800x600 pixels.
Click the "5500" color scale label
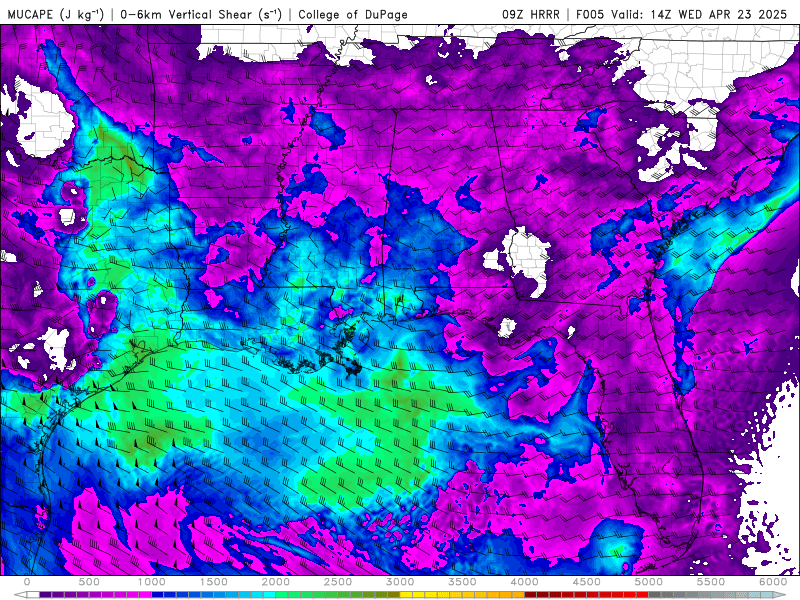tap(711, 582)
